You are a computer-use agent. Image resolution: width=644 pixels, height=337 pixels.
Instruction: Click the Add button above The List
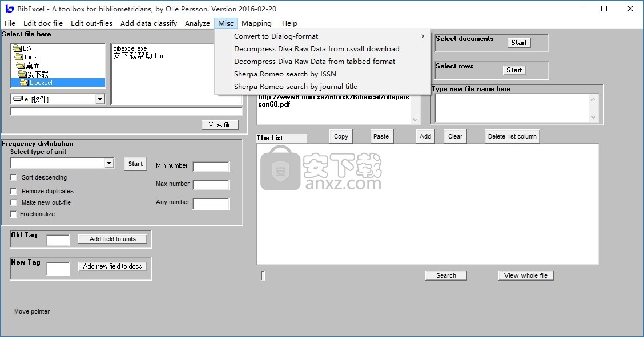pyautogui.click(x=425, y=136)
